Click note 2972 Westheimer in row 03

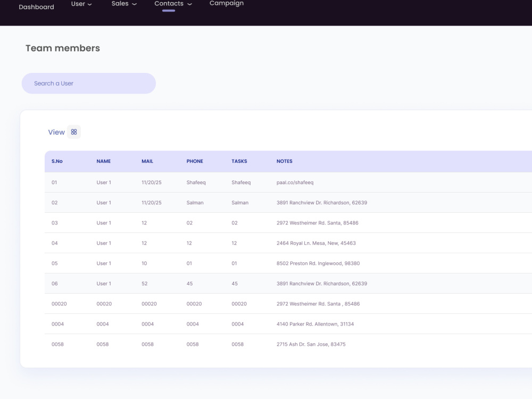point(317,223)
